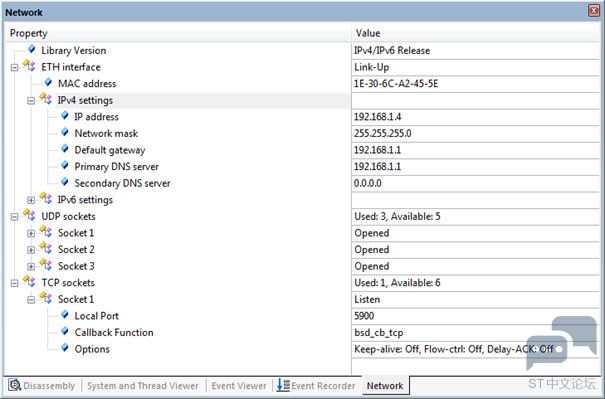Click the MAC address item icon

(49, 83)
